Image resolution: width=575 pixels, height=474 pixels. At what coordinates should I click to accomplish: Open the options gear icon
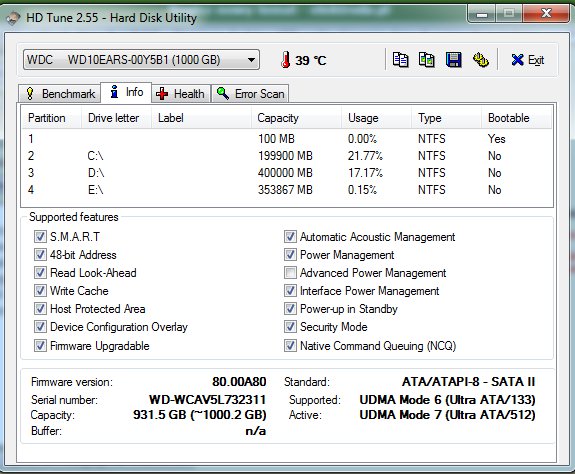(x=480, y=59)
